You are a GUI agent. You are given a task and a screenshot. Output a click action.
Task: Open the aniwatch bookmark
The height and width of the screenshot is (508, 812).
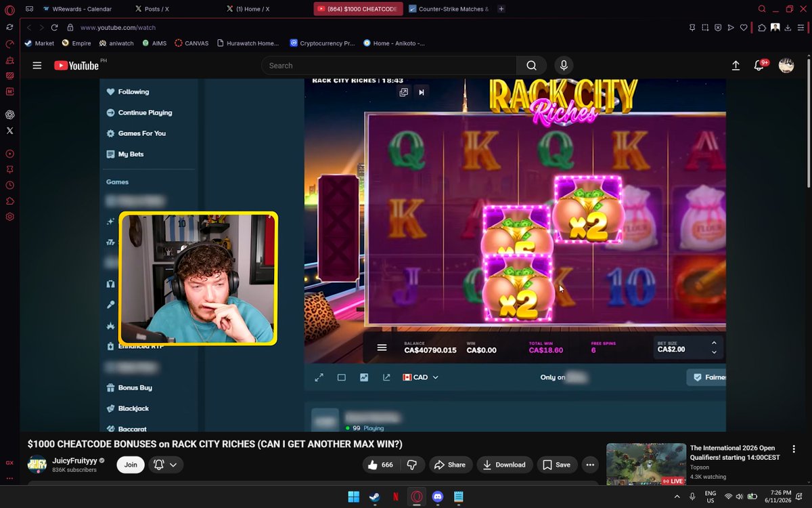pyautogui.click(x=116, y=43)
